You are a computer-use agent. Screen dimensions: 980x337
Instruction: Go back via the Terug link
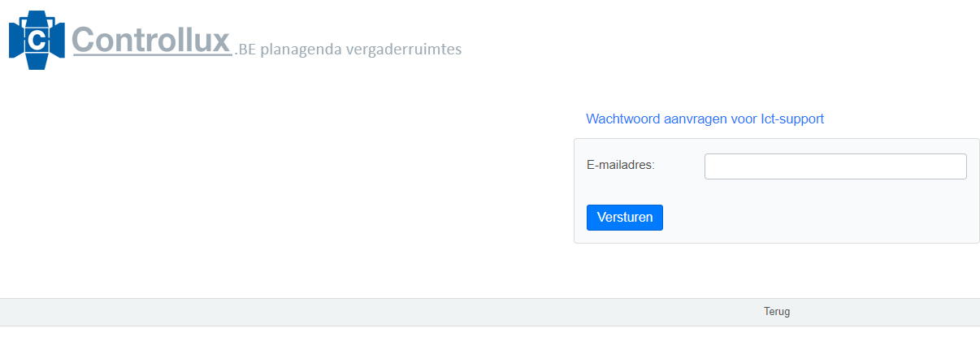776,312
